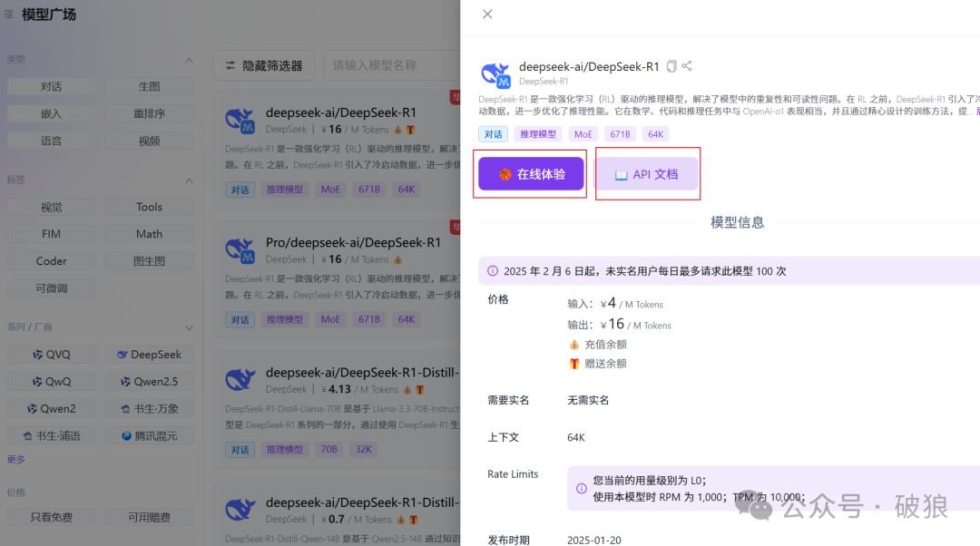Filter by the Qwen2 series
This screenshot has width=980, height=546.
(x=51, y=408)
